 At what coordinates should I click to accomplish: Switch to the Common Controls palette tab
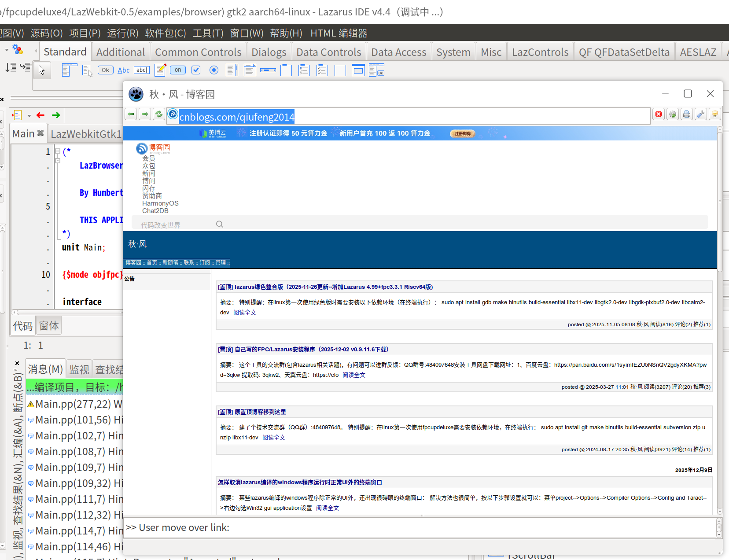tap(198, 52)
